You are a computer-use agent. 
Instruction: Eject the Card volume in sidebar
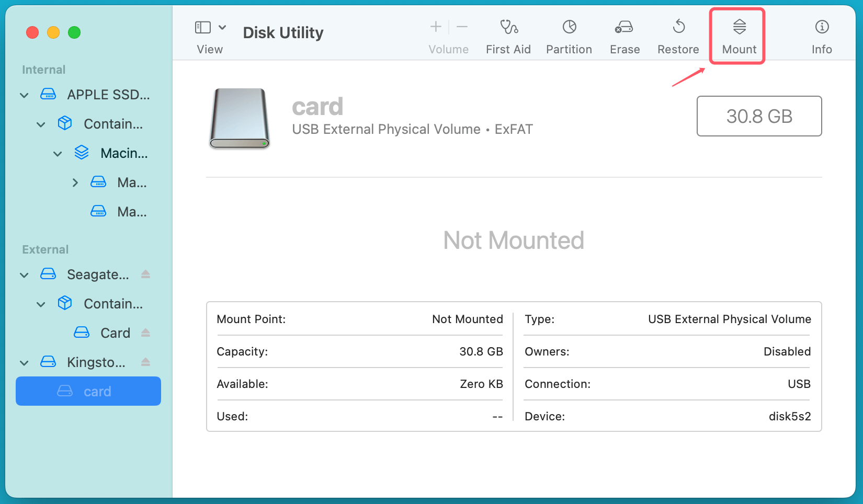point(146,333)
